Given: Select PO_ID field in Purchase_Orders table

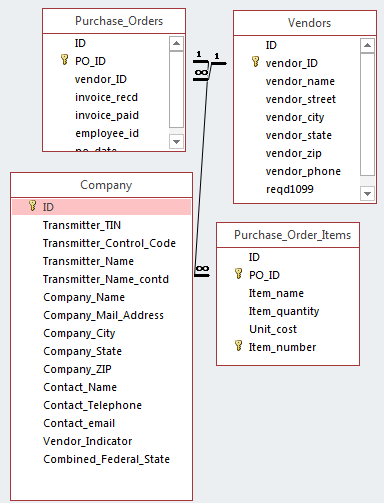Looking at the screenshot, I should [90, 61].
